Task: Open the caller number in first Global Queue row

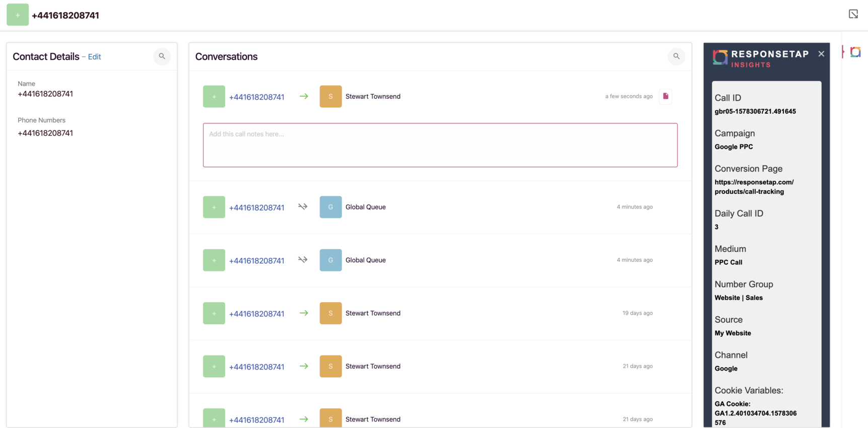Action: coord(256,207)
